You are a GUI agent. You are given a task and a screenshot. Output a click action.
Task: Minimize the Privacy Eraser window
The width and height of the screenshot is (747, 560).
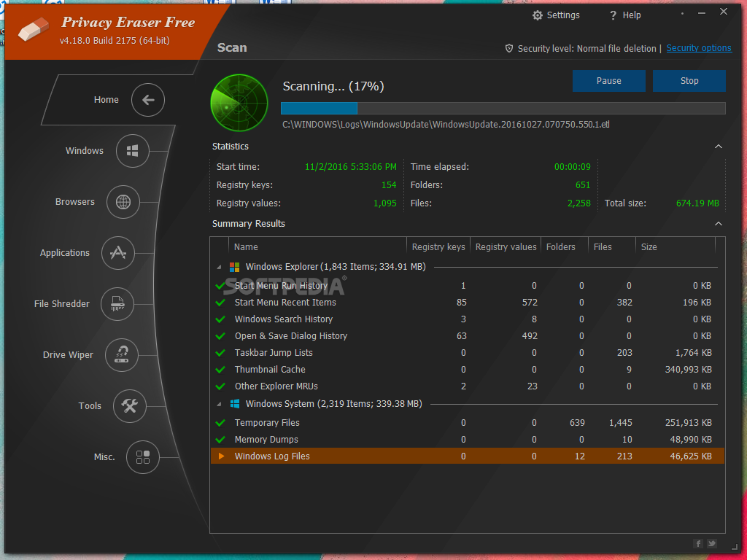point(702,13)
